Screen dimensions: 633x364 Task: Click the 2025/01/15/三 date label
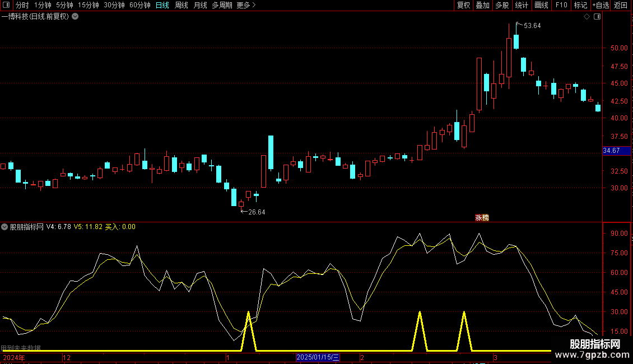[318, 357]
